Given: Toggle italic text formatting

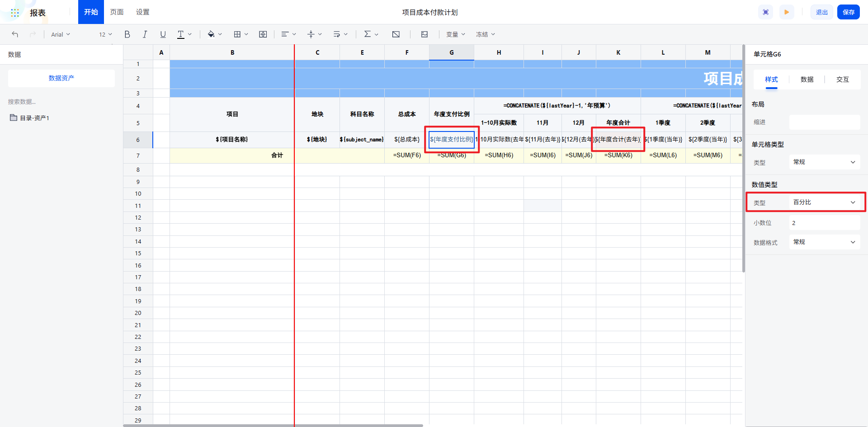Looking at the screenshot, I should [145, 34].
